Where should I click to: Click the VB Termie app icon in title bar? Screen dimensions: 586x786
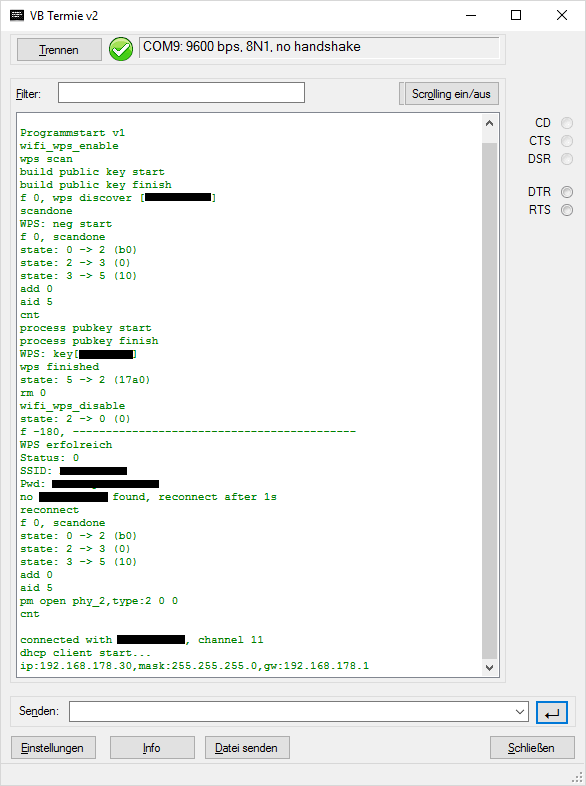[x=17, y=16]
